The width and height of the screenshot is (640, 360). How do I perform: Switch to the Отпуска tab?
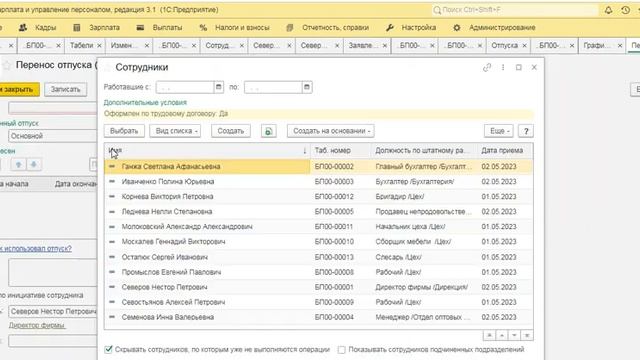[x=504, y=46]
